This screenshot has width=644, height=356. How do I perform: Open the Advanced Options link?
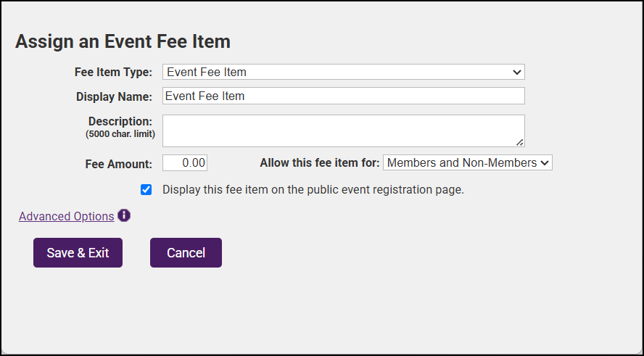[66, 216]
